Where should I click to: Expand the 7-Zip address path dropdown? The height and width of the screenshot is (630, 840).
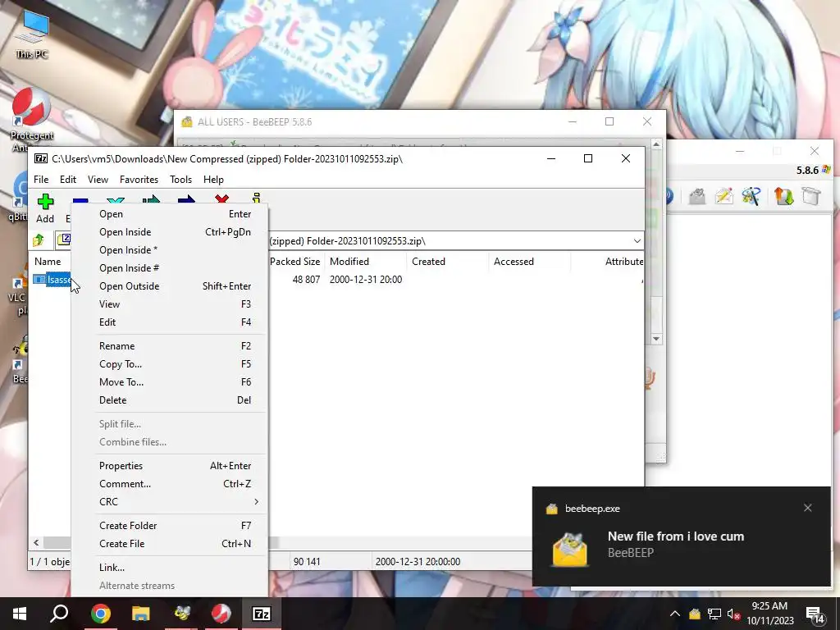coord(637,241)
